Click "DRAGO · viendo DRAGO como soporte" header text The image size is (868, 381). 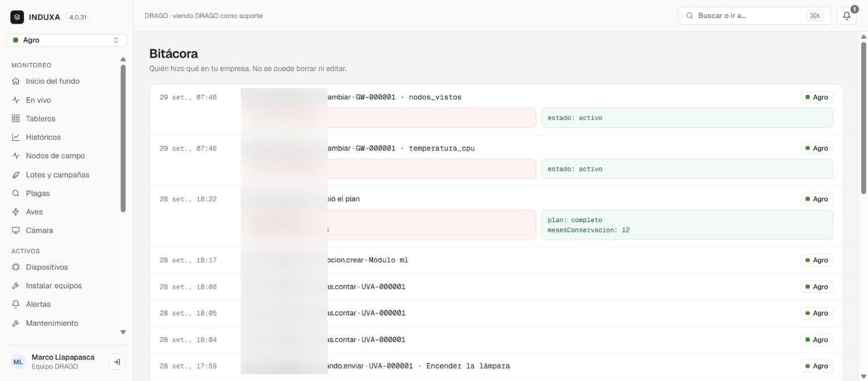[203, 16]
